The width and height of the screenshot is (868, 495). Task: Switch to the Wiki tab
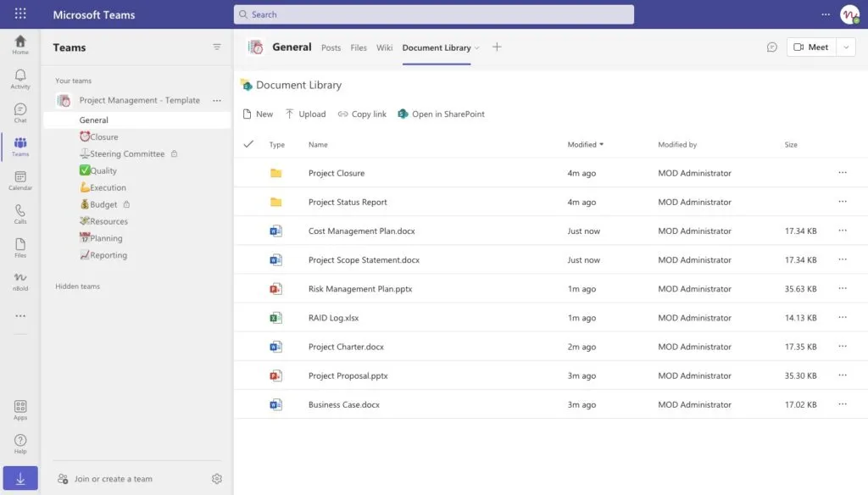click(x=384, y=47)
